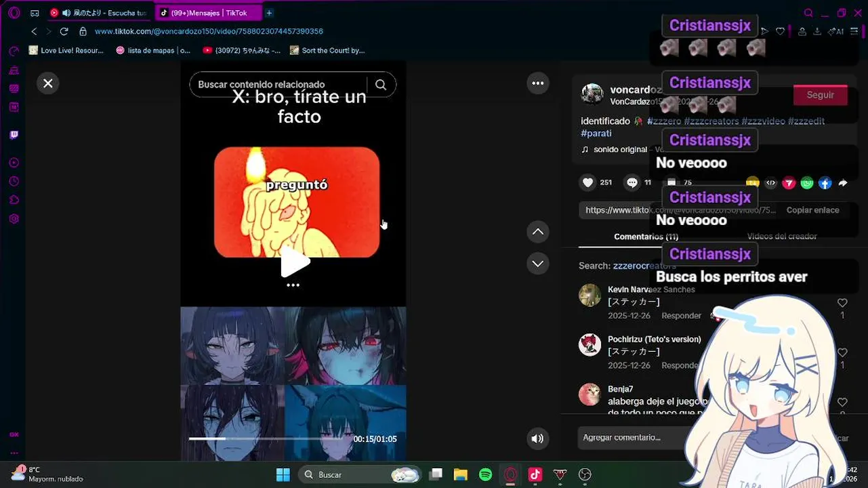Open the #zzzcreators hashtag link
868x488 pixels.
(x=711, y=121)
